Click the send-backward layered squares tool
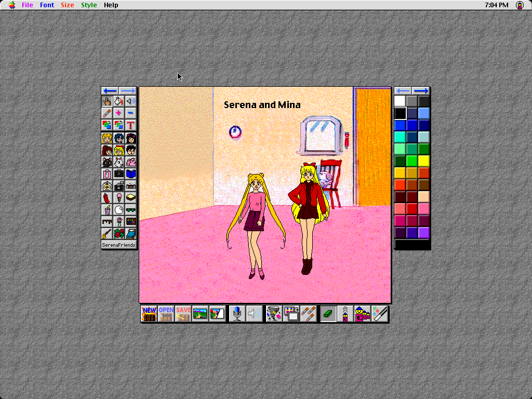The image size is (532, 399). pos(119,125)
